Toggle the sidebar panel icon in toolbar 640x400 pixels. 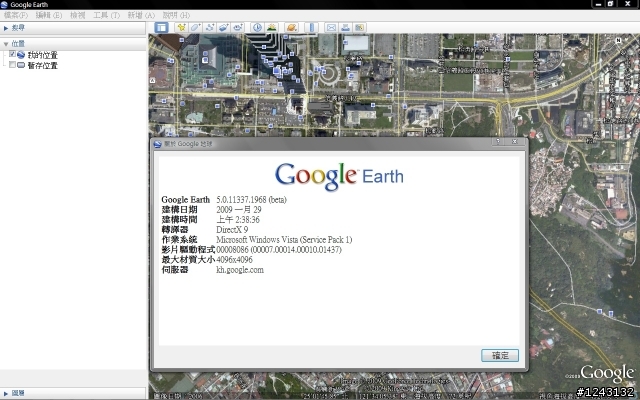click(x=161, y=27)
